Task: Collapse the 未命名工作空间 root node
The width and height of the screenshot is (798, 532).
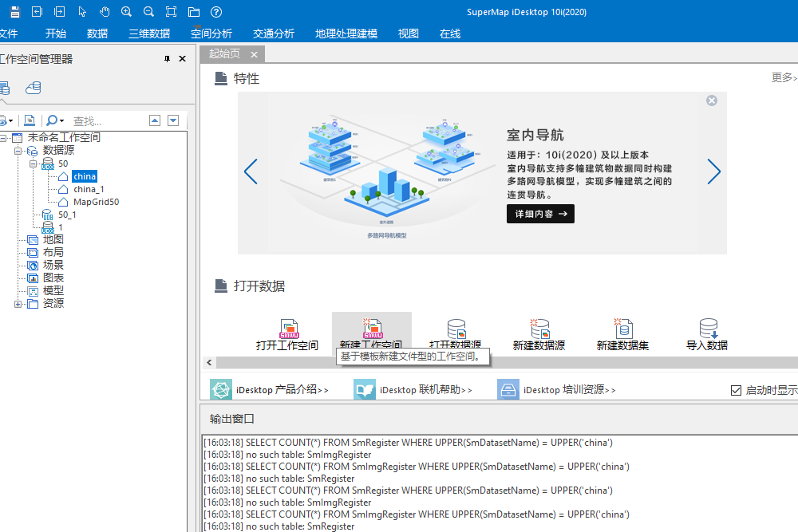Action: [3, 138]
